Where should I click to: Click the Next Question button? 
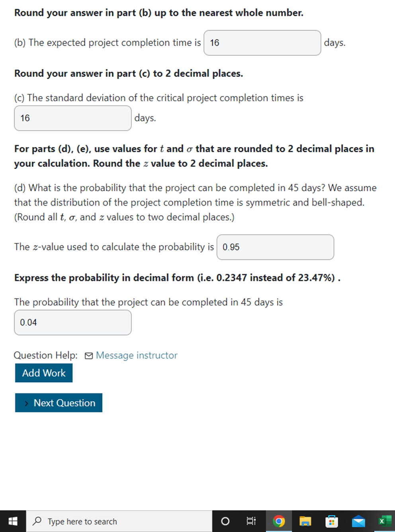(59, 403)
